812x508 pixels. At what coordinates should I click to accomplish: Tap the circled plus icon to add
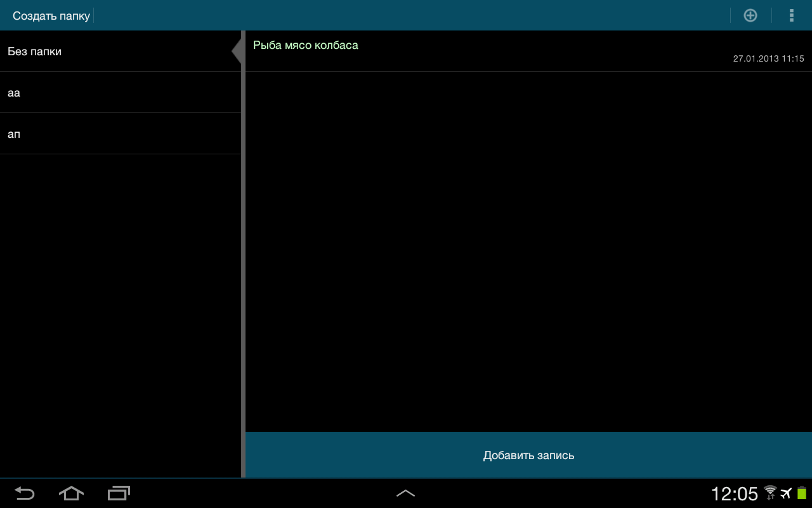click(750, 15)
